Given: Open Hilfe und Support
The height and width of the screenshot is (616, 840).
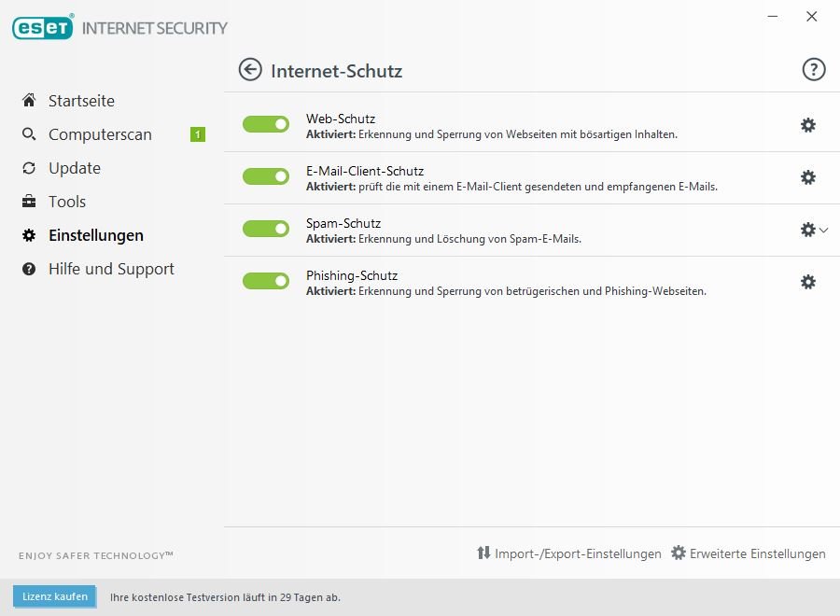Looking at the screenshot, I should point(110,269).
